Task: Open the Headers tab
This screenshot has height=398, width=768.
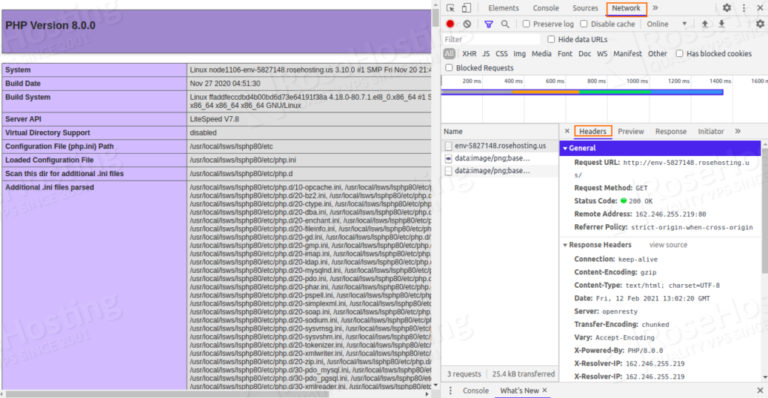Action: tap(593, 131)
